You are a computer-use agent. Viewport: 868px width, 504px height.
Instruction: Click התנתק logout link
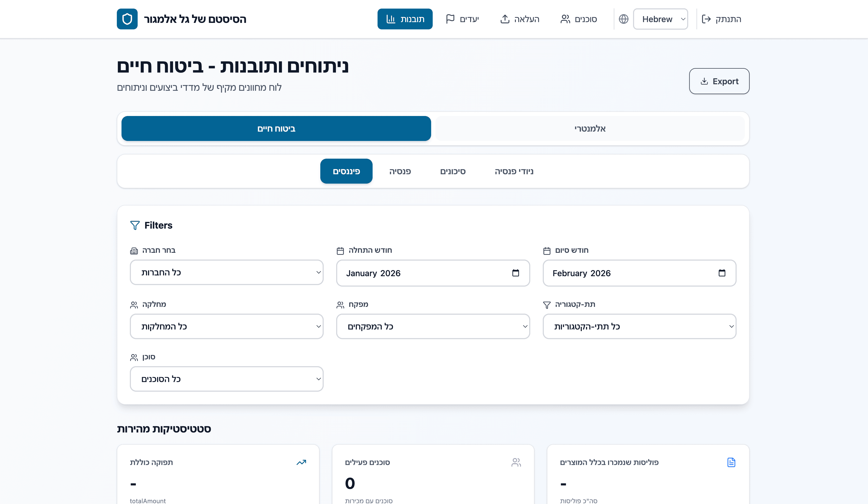point(721,19)
